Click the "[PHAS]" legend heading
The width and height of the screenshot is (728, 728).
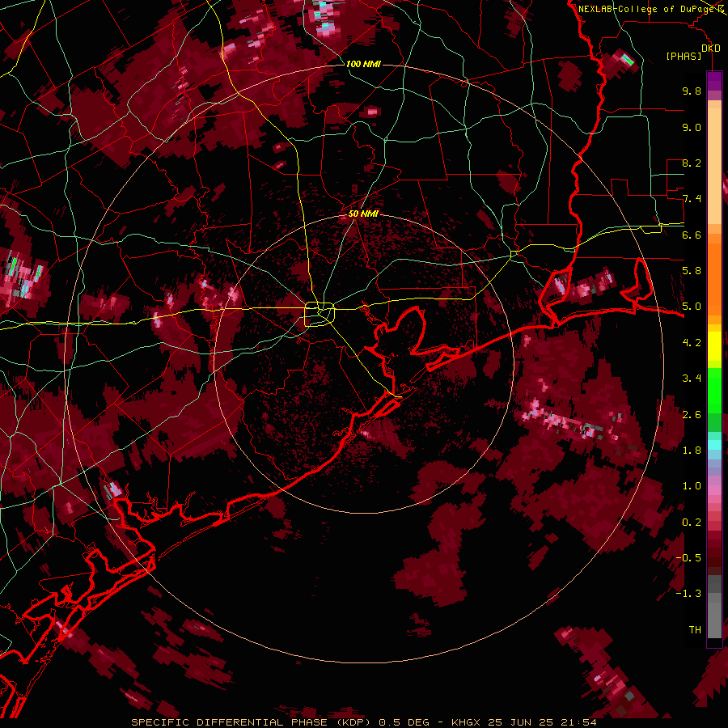(x=684, y=57)
